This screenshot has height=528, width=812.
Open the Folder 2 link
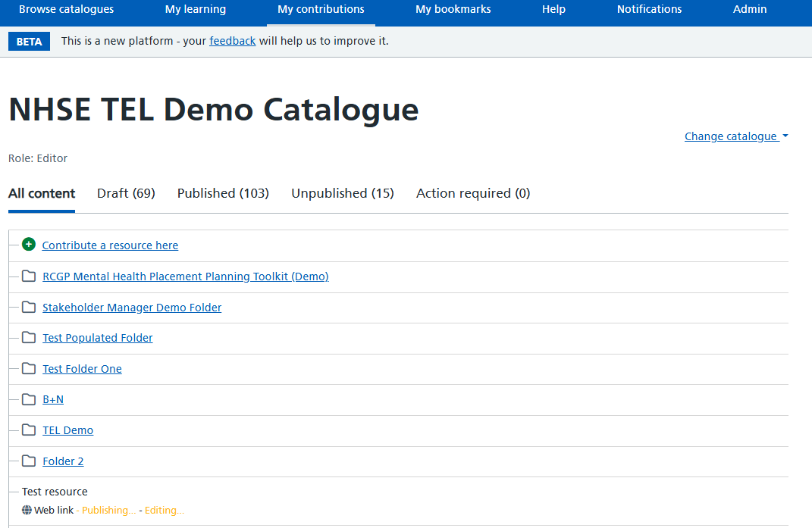coord(63,461)
